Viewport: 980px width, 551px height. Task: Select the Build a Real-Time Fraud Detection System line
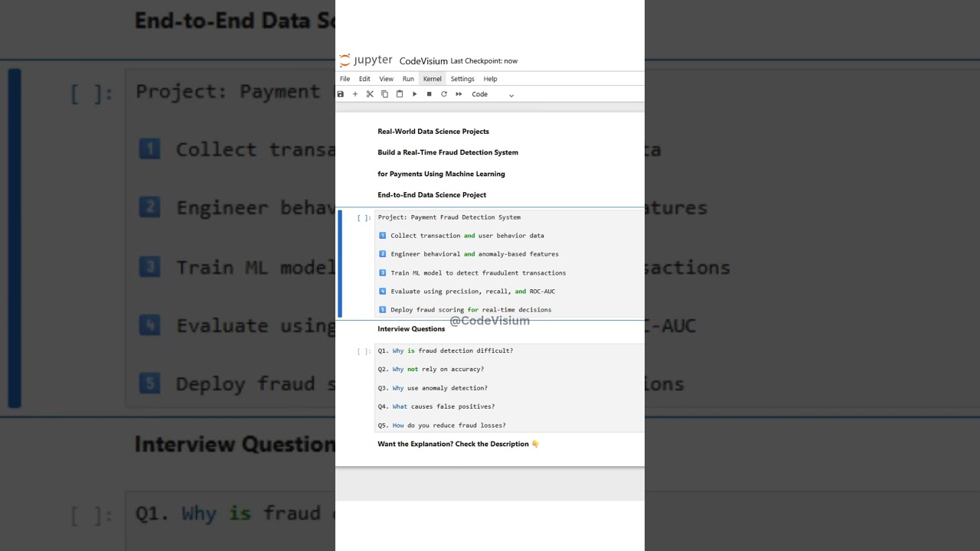(x=448, y=152)
